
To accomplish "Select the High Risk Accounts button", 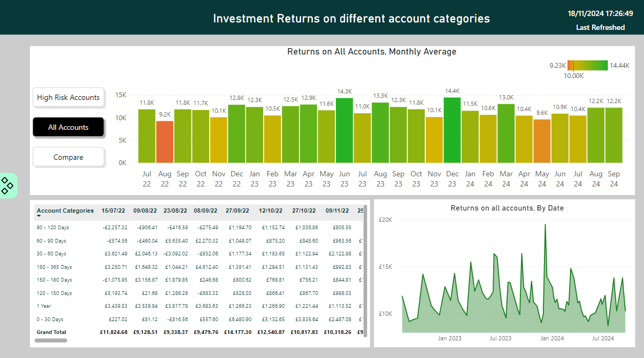I will pos(68,98).
